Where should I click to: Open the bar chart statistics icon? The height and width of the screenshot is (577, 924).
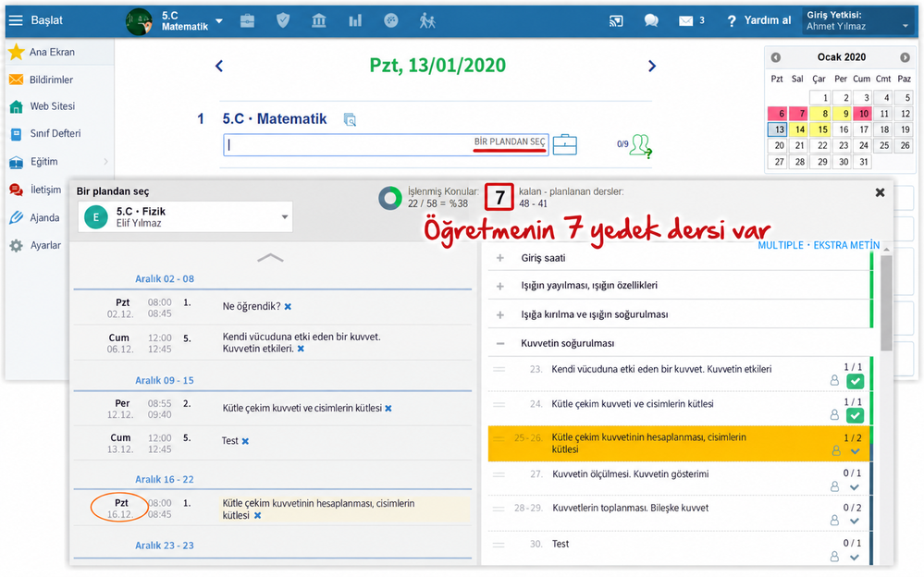point(355,21)
